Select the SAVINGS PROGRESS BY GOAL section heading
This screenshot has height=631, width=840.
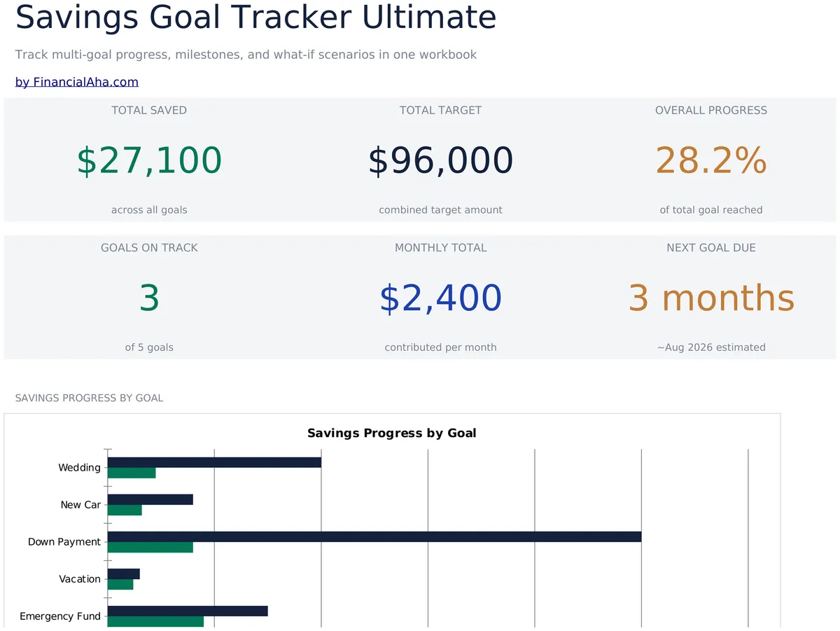[x=89, y=398]
